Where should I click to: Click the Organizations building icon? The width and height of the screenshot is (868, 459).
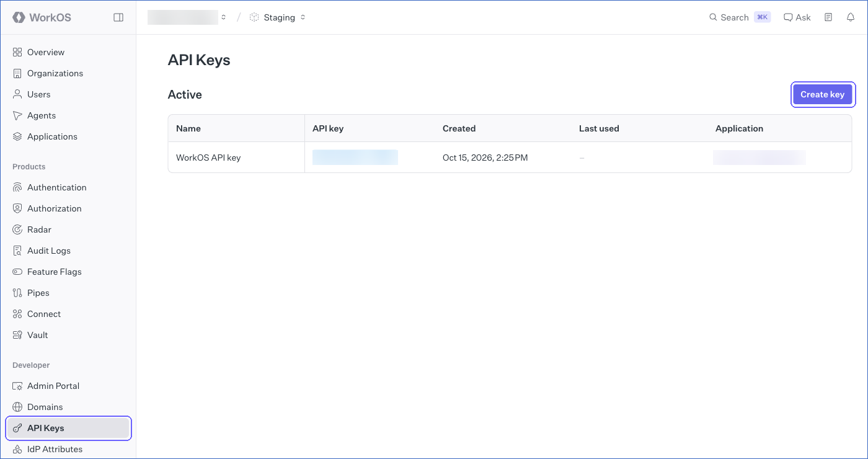point(17,73)
